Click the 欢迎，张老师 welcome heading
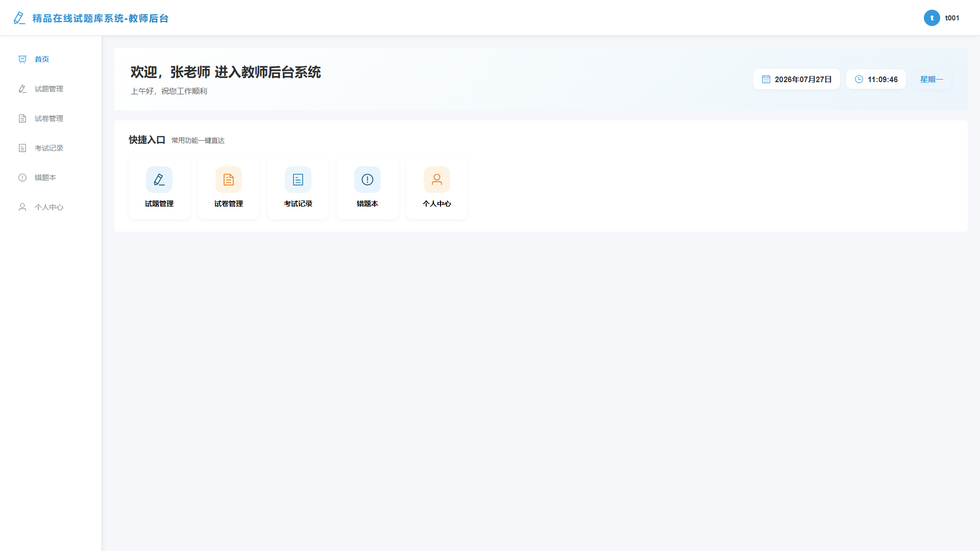Image resolution: width=980 pixels, height=551 pixels. click(x=226, y=72)
